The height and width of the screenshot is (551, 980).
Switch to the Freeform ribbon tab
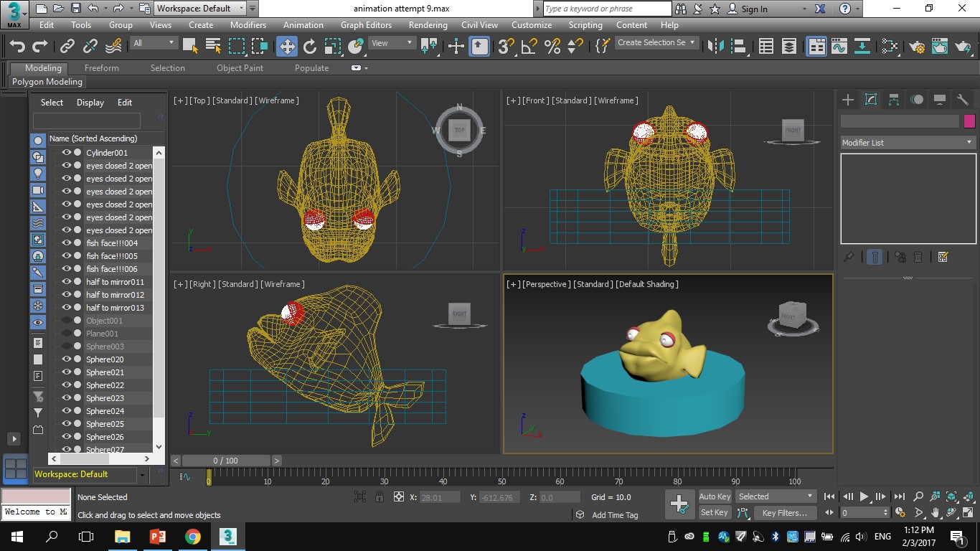click(x=102, y=68)
